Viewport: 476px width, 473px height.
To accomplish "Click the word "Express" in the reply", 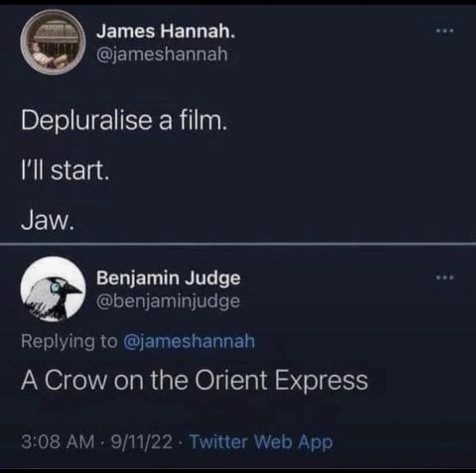I will 322,382.
